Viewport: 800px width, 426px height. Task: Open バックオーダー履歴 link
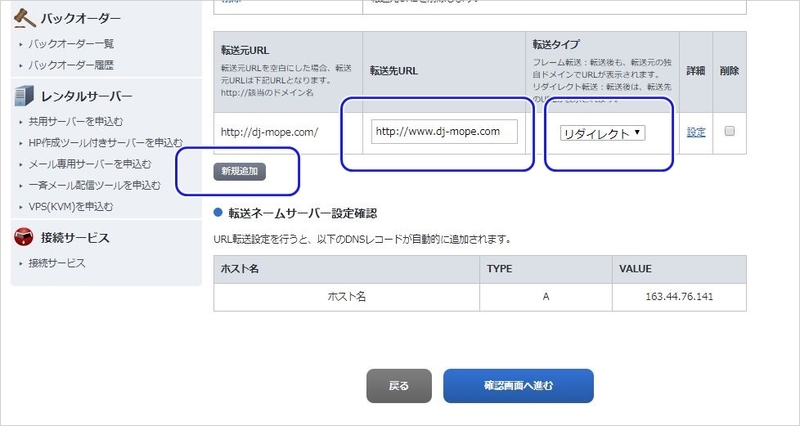pos(71,65)
